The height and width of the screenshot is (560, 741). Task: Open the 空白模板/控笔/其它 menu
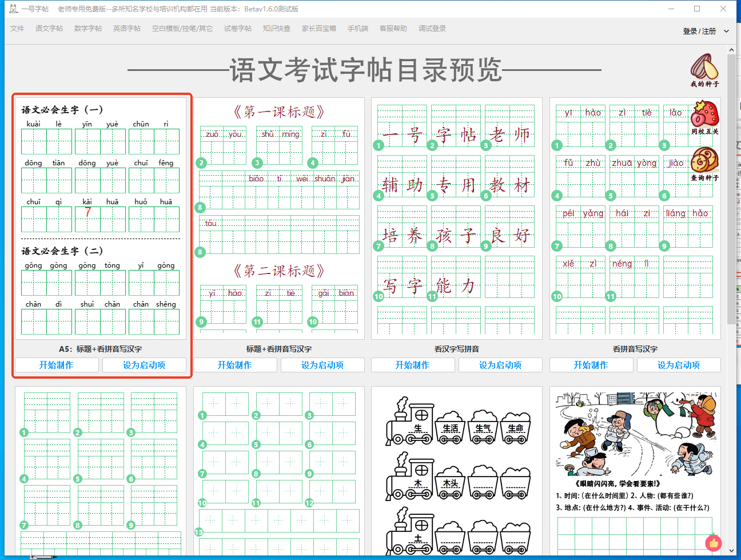click(x=182, y=29)
